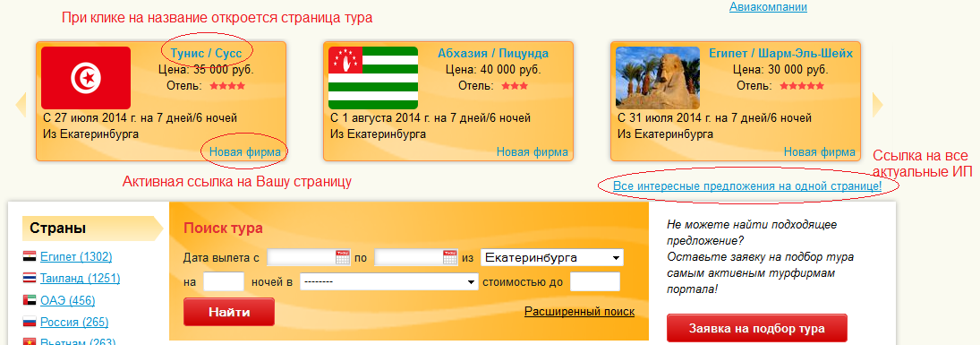
Task: Click the Найти search button
Action: 229,312
